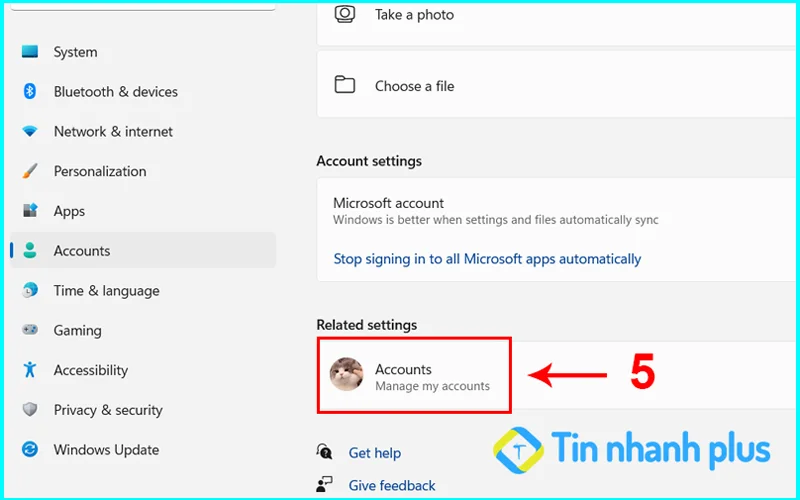
Task: Click the Give feedback person icon
Action: click(324, 484)
